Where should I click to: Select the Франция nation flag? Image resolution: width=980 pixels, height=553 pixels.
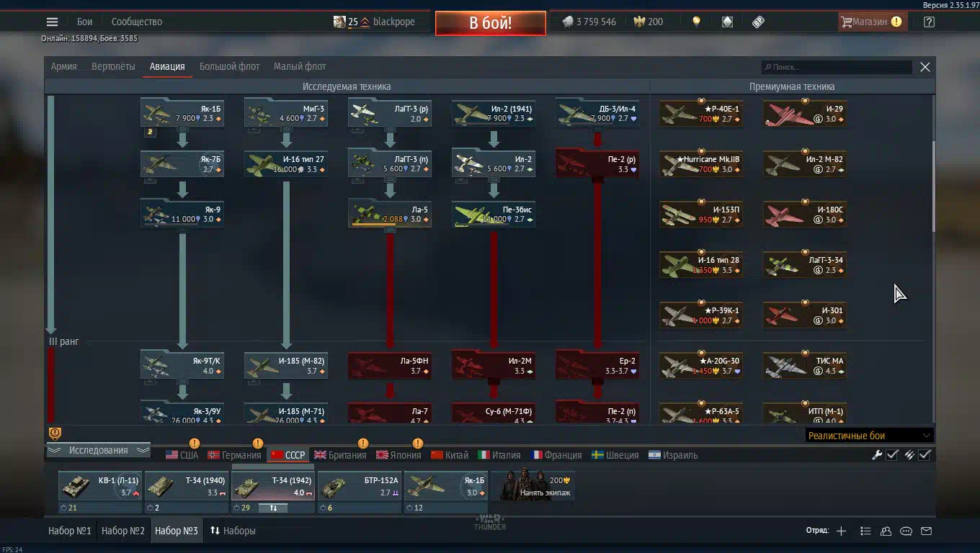coord(557,455)
